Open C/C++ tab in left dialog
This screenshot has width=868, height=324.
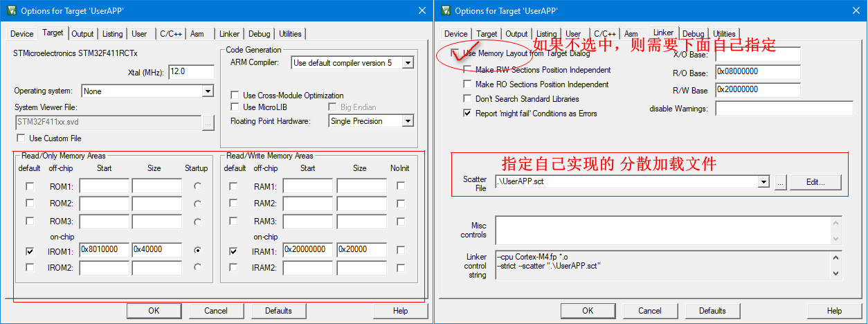click(x=170, y=34)
